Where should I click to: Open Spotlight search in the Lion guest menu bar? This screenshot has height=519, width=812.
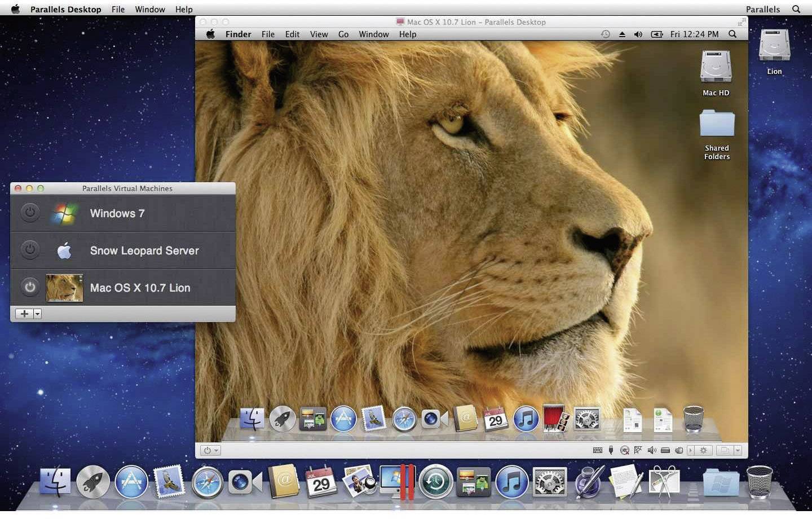(732, 34)
